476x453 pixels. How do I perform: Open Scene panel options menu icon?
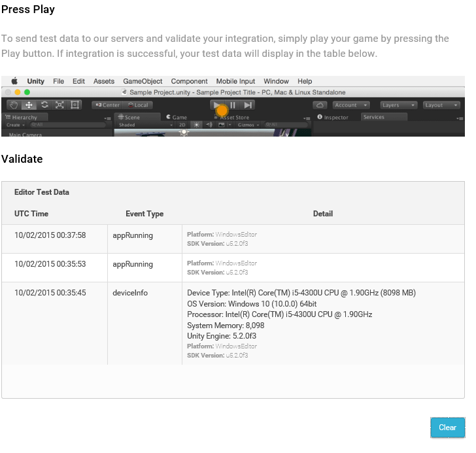pyautogui.click(x=307, y=118)
